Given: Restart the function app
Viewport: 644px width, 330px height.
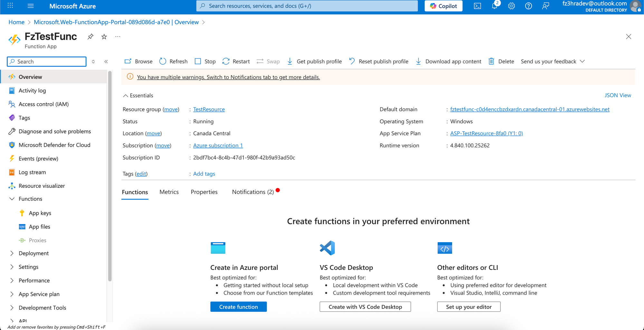Looking at the screenshot, I should tap(236, 61).
